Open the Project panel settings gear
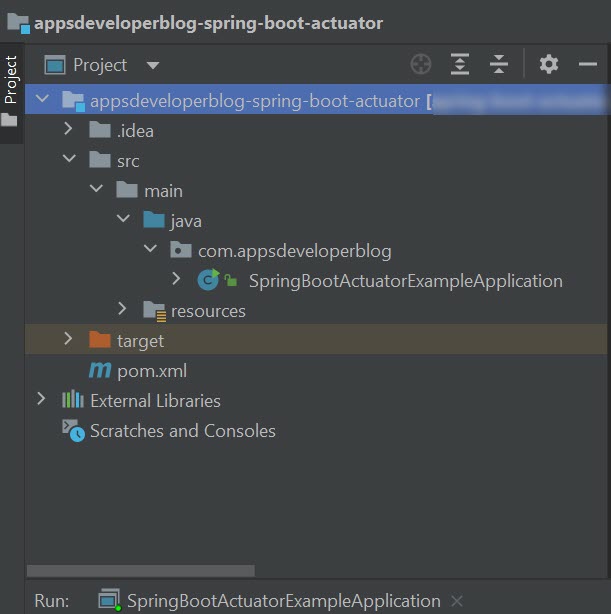The width and height of the screenshot is (611, 614). click(549, 65)
